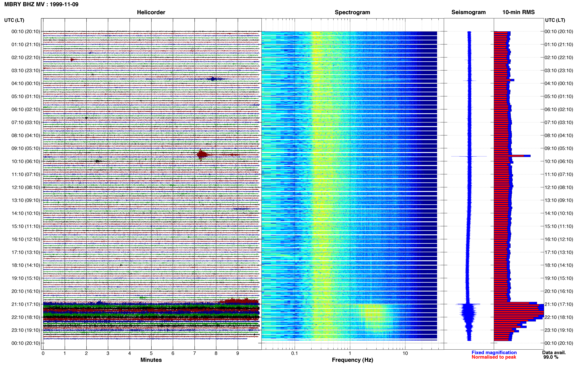588x368 pixels.
Task: Select the 'Helicorder' panel heading
Action: pyautogui.click(x=151, y=12)
